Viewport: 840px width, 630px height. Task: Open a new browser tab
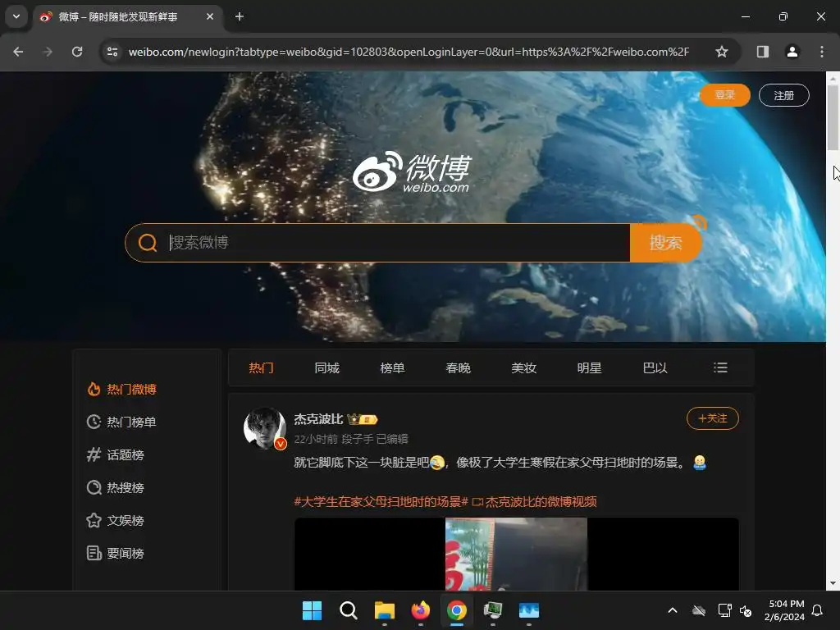point(240,16)
